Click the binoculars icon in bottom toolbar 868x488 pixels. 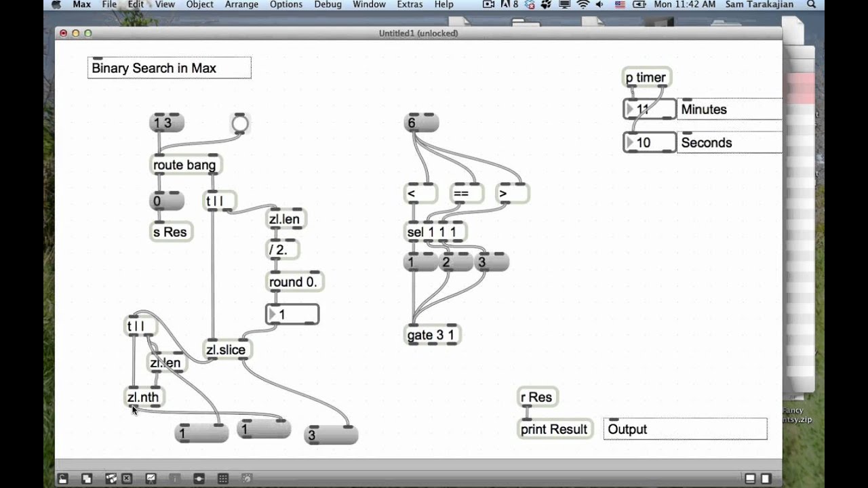click(x=111, y=479)
